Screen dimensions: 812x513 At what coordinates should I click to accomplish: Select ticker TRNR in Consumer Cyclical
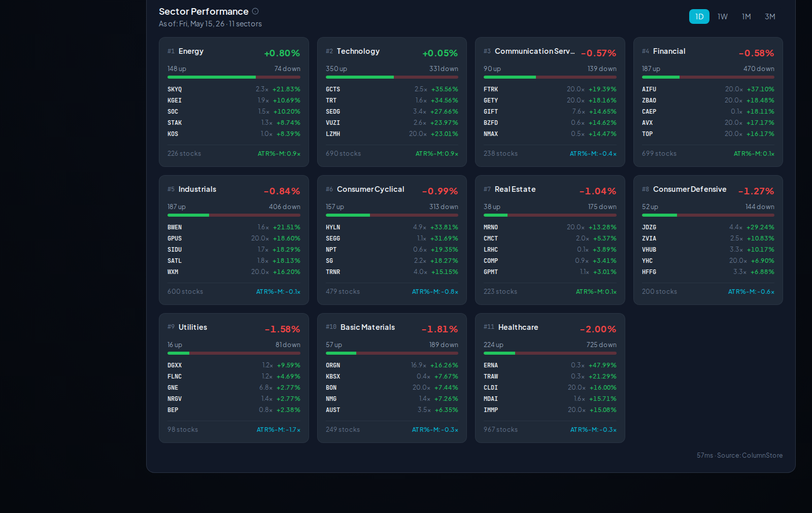[x=333, y=272]
